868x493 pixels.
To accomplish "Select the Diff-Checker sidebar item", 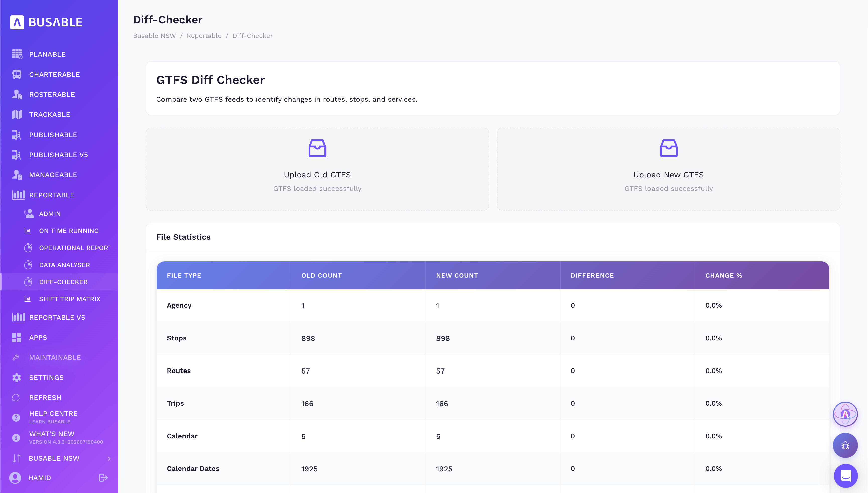I will 59,282.
